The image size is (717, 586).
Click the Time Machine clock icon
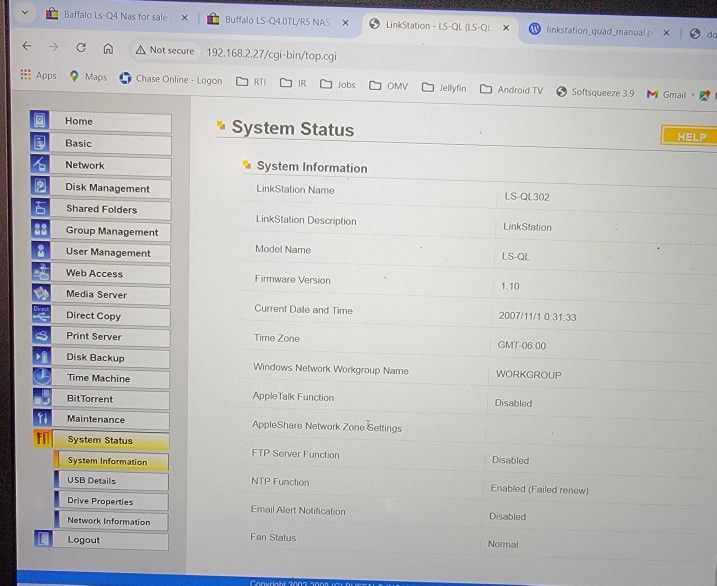pyautogui.click(x=42, y=377)
